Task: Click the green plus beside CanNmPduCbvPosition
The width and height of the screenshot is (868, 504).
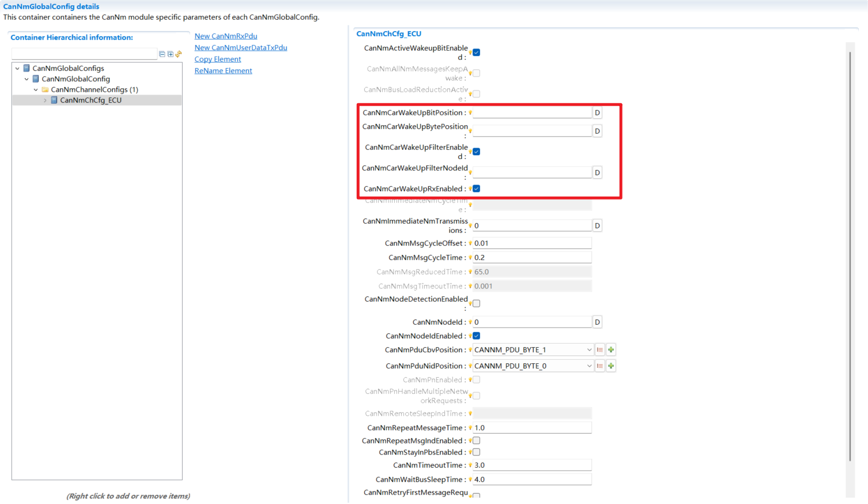Action: 611,350
